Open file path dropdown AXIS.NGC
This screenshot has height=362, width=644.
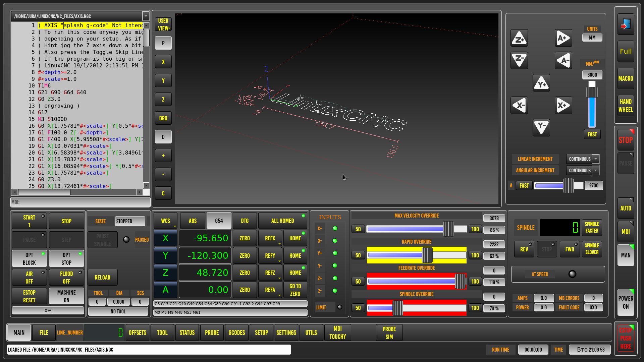pyautogui.click(x=146, y=16)
